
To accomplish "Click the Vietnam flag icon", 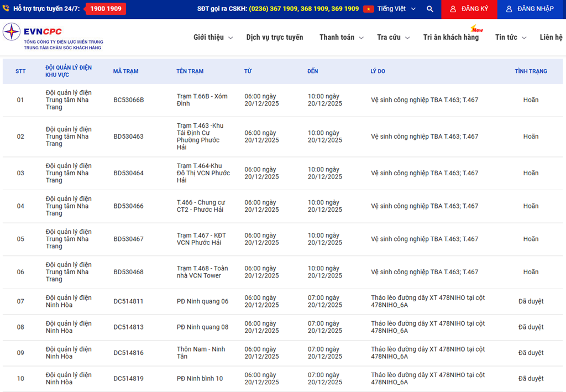I will coord(369,9).
